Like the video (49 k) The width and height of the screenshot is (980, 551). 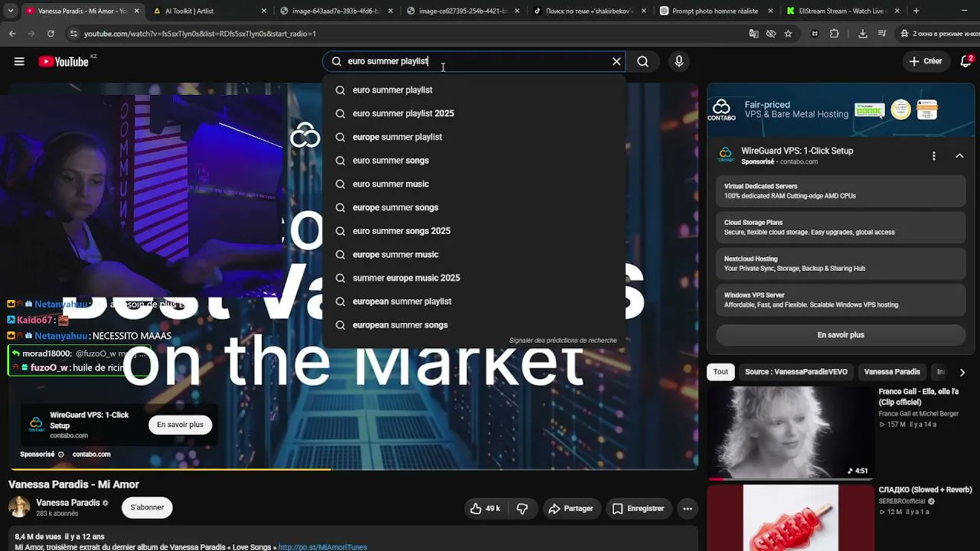[x=485, y=508]
